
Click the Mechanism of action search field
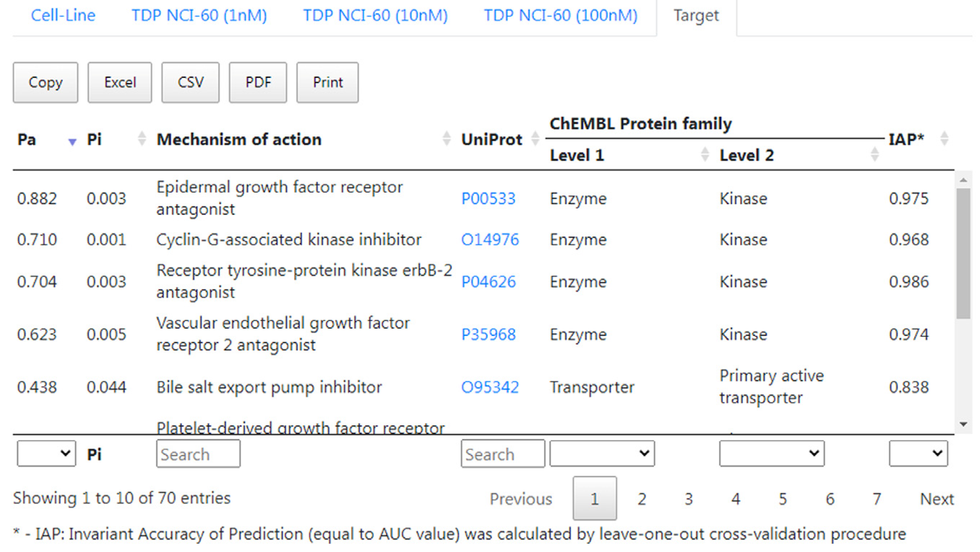(x=198, y=454)
